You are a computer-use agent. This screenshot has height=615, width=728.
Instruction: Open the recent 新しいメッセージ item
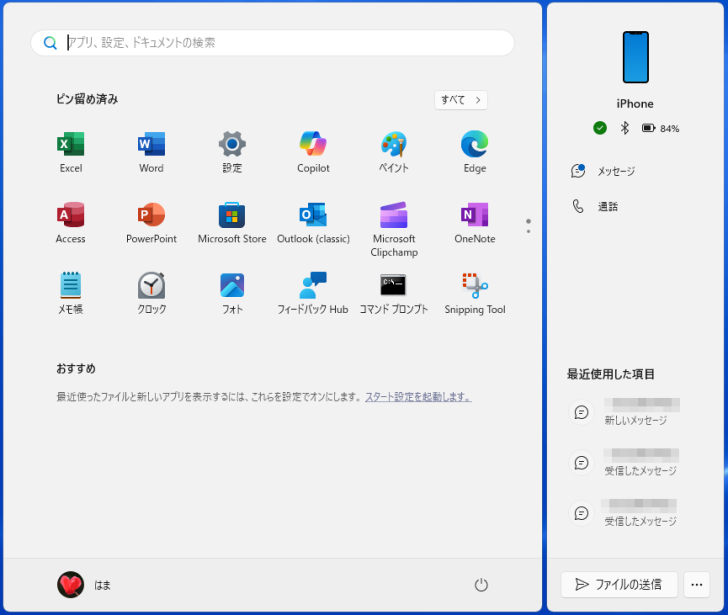coord(625,412)
